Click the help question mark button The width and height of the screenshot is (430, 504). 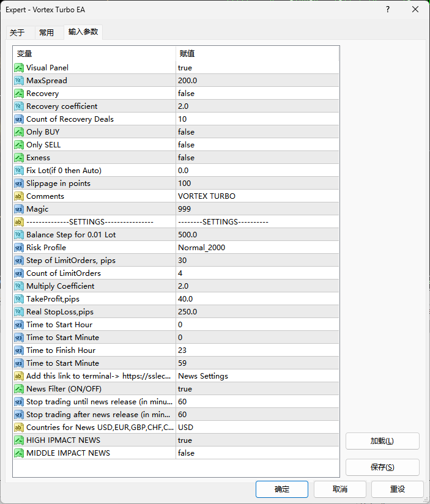pyautogui.click(x=388, y=10)
